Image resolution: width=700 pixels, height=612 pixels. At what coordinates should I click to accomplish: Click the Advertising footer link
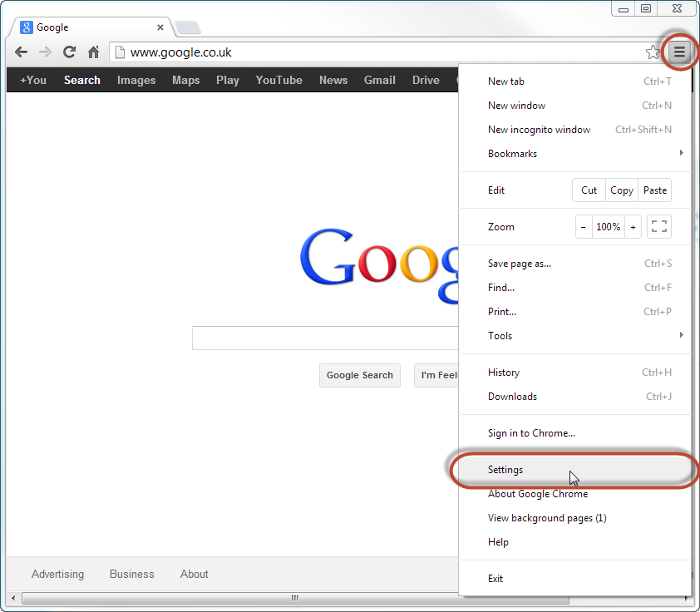pos(57,574)
